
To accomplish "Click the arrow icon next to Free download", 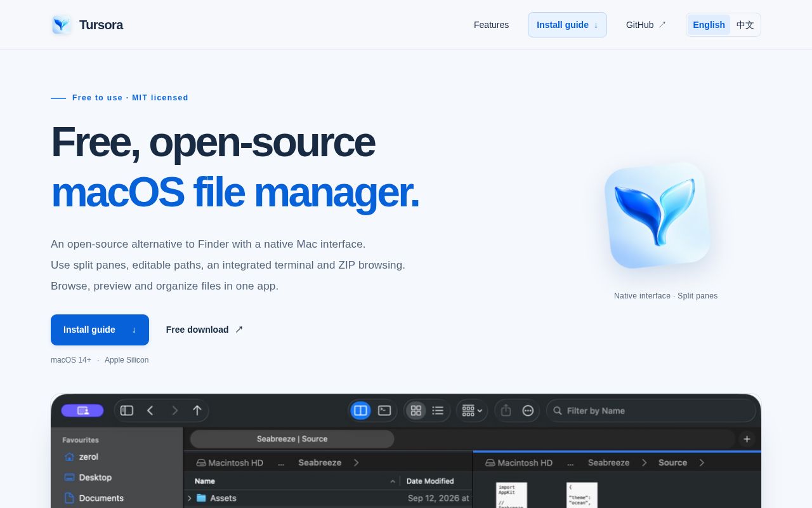I will [x=239, y=330].
